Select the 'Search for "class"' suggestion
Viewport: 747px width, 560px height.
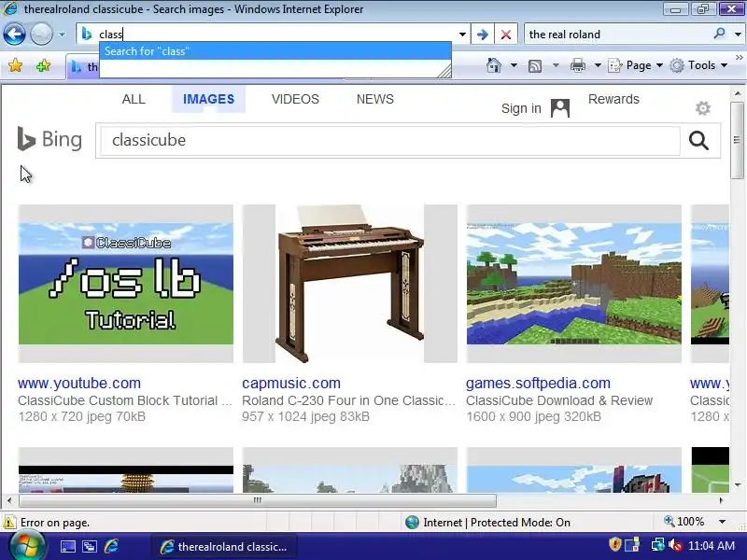(275, 51)
